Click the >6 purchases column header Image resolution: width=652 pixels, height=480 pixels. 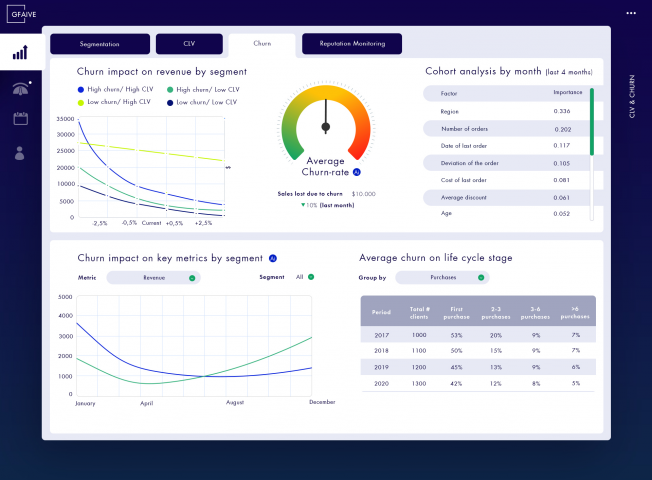tap(575, 312)
